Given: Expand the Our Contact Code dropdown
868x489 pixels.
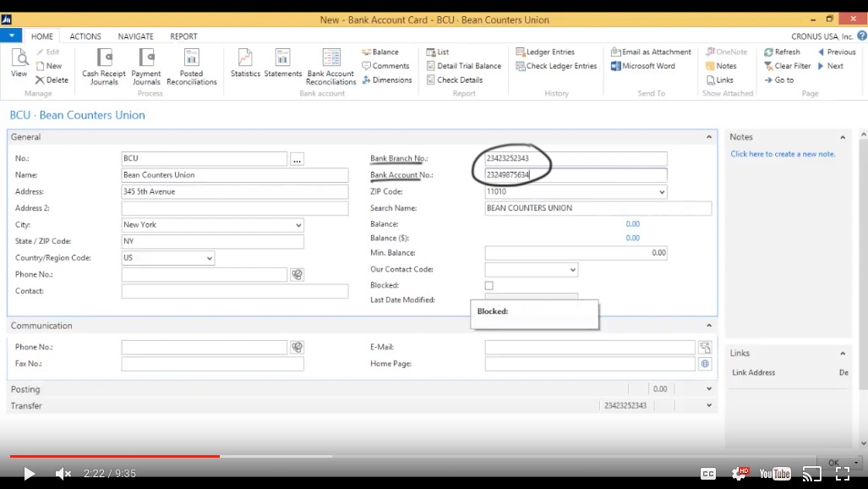Looking at the screenshot, I should point(572,269).
